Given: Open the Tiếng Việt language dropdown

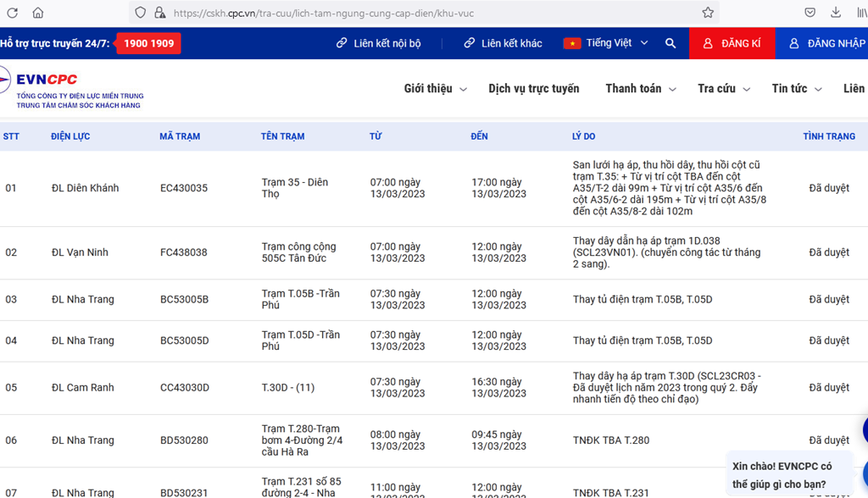Looking at the screenshot, I should (x=606, y=43).
